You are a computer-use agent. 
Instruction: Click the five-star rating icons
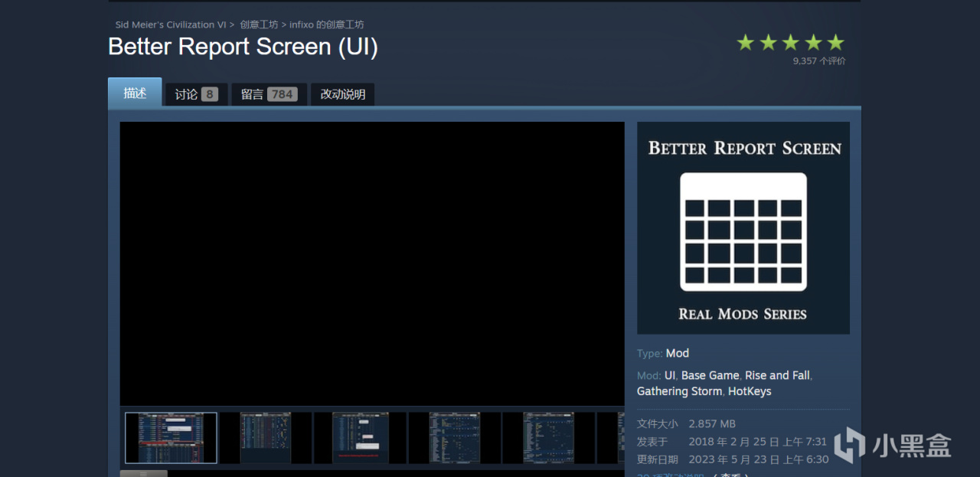pos(790,42)
